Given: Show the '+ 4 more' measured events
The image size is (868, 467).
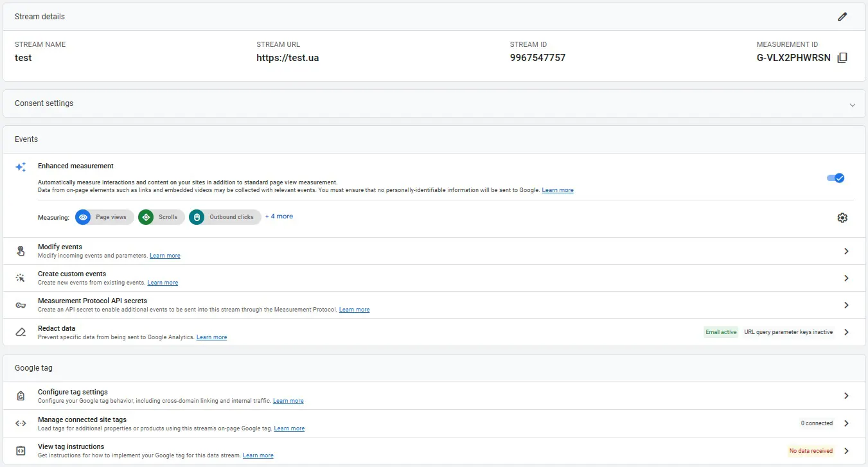Looking at the screenshot, I should pos(279,216).
